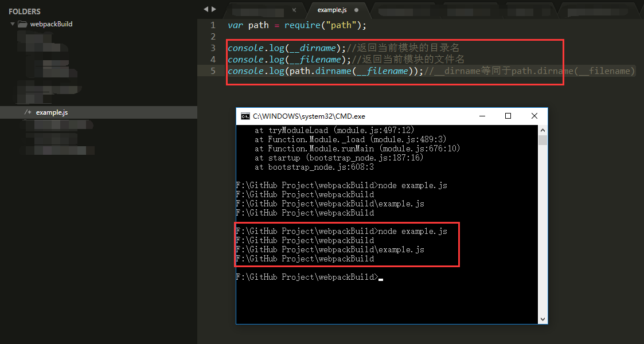
Task: Click the minimize icon on the CMD window
Action: (x=482, y=116)
